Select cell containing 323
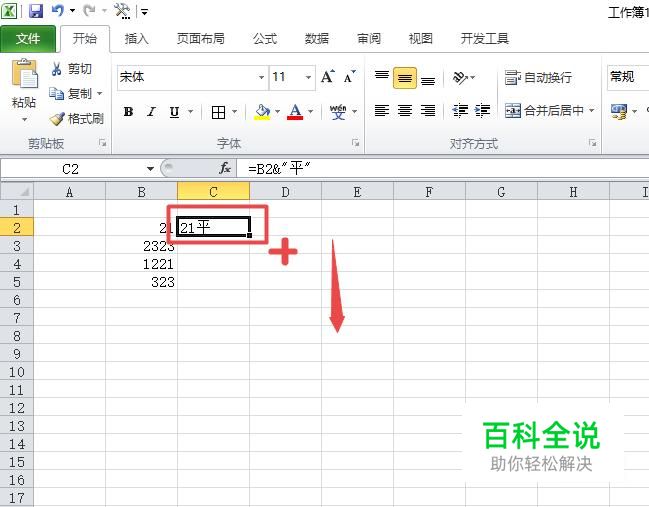Image resolution: width=649 pixels, height=507 pixels. 142,282
